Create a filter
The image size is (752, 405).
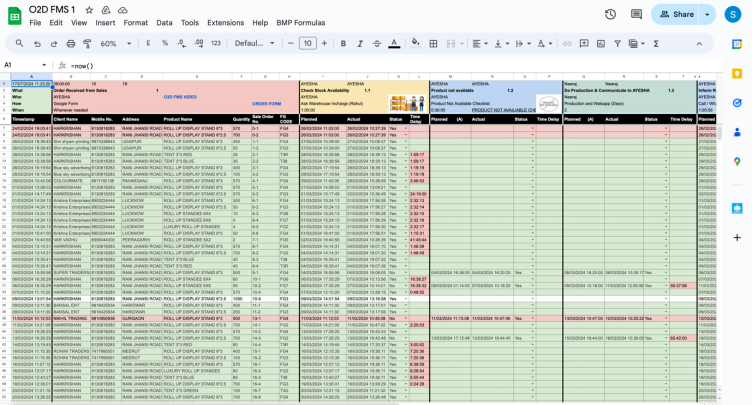click(618, 44)
